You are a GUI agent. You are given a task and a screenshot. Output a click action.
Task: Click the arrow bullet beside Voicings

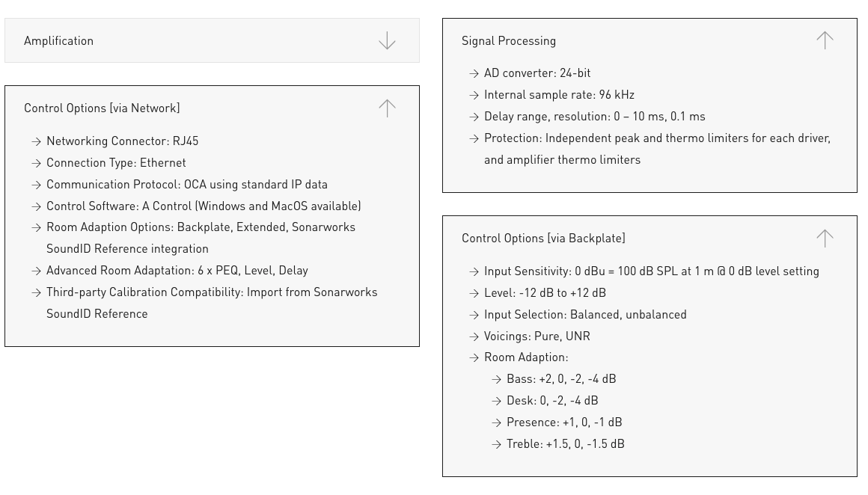point(474,336)
